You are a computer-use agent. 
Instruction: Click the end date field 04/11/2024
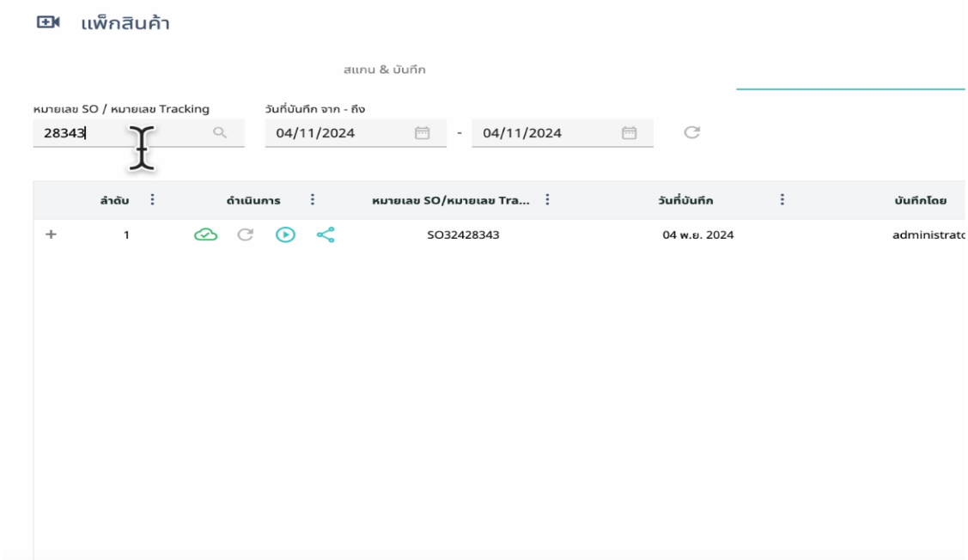pyautogui.click(x=541, y=133)
